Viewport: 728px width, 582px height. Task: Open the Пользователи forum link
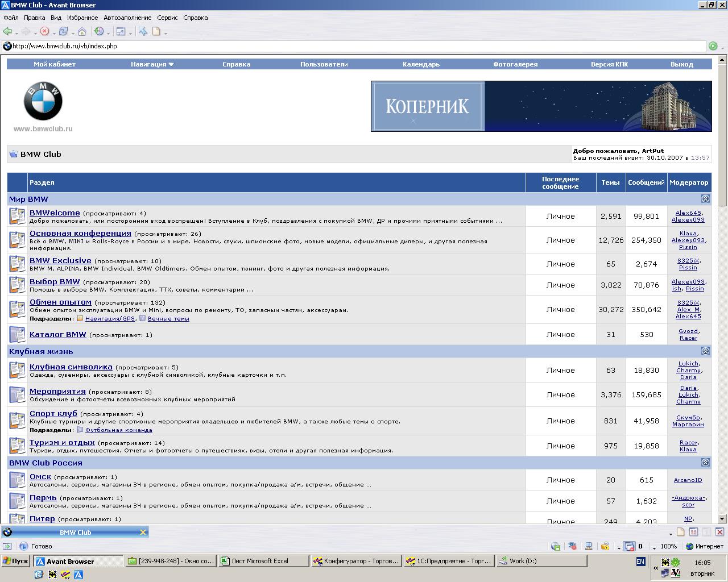324,64
